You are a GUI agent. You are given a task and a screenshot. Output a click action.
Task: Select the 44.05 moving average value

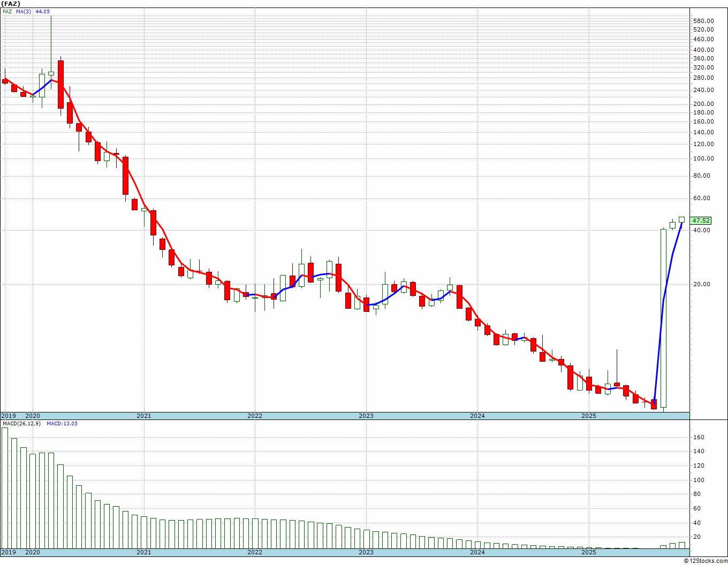(42, 11)
